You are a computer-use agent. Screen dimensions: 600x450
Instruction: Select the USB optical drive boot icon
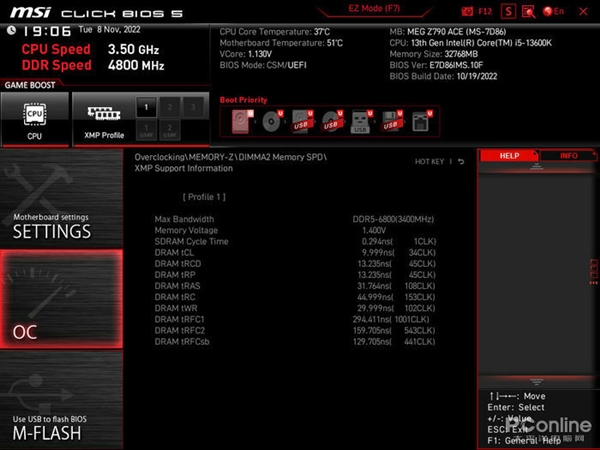332,122
